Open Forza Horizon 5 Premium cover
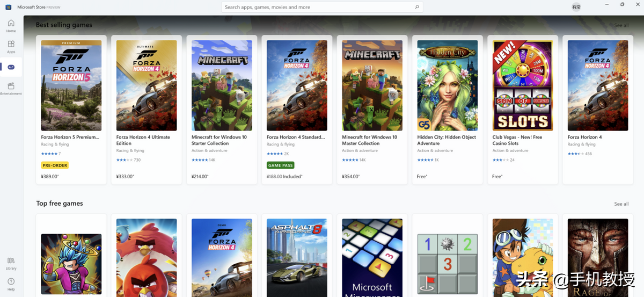This screenshot has height=297, width=644. tap(71, 85)
